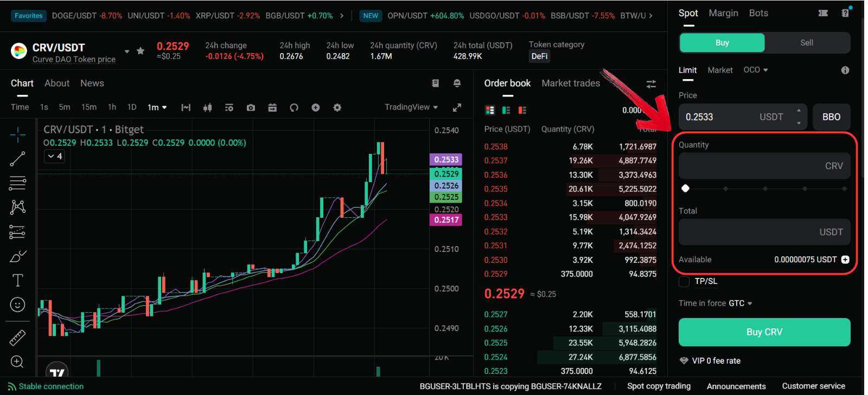
Task: Open the calendar date range icon
Action: click(x=272, y=108)
